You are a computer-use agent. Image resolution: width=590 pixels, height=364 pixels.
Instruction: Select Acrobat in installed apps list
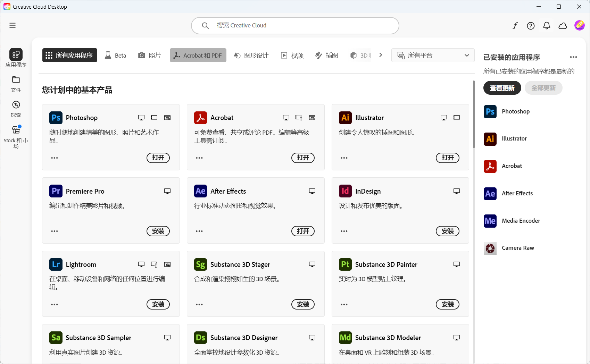[503, 166]
